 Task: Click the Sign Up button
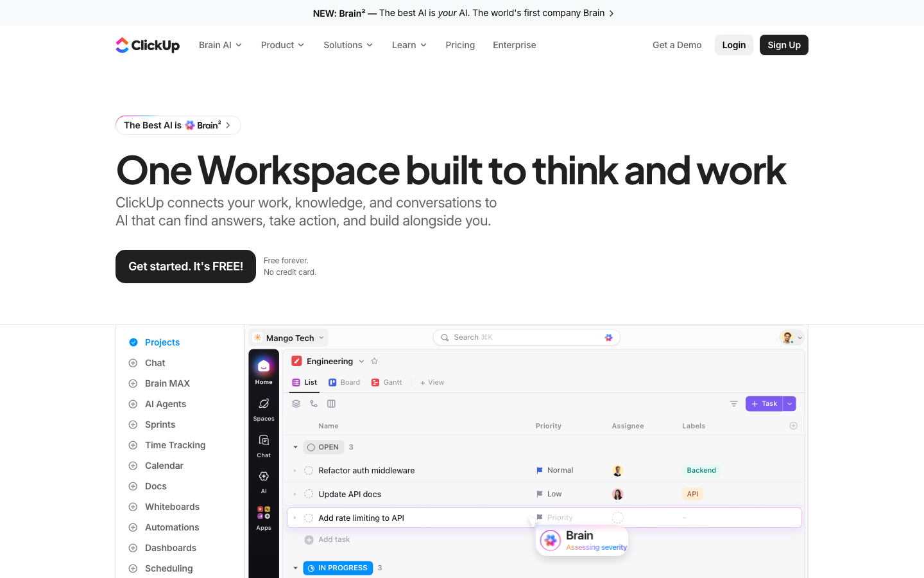[784, 45]
